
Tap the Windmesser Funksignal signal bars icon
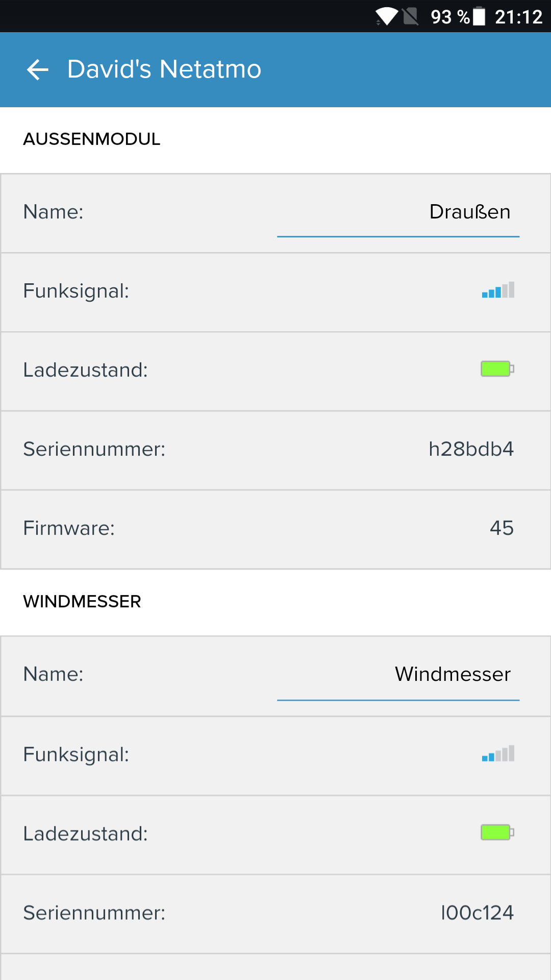coord(498,753)
